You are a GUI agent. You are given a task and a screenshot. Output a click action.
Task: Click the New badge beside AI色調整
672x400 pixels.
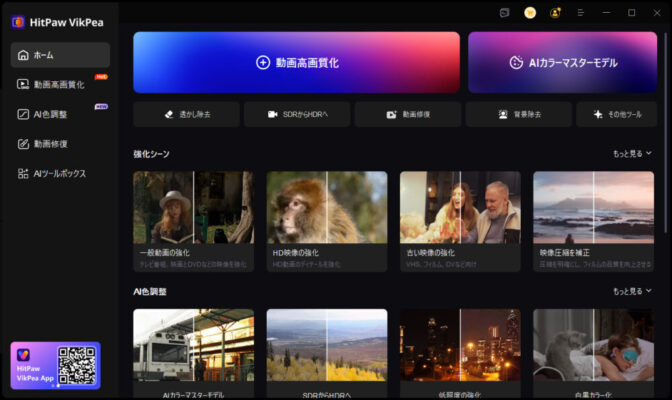[x=101, y=106]
